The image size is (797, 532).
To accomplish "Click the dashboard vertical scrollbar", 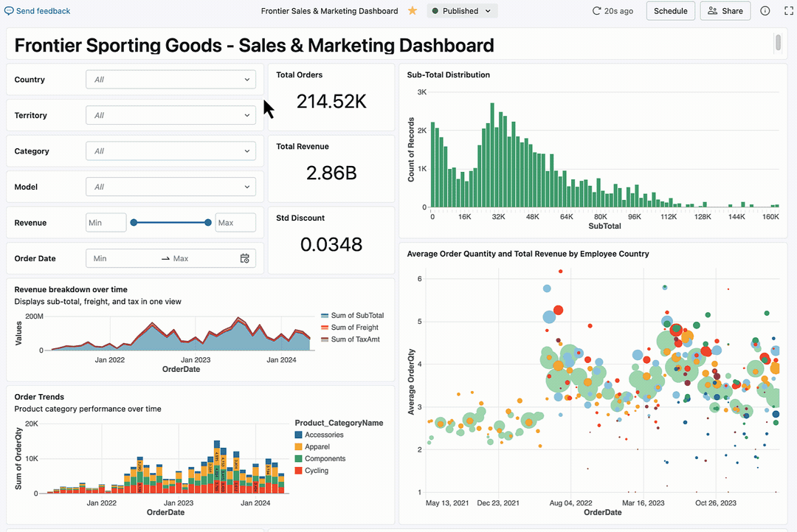I will point(778,43).
